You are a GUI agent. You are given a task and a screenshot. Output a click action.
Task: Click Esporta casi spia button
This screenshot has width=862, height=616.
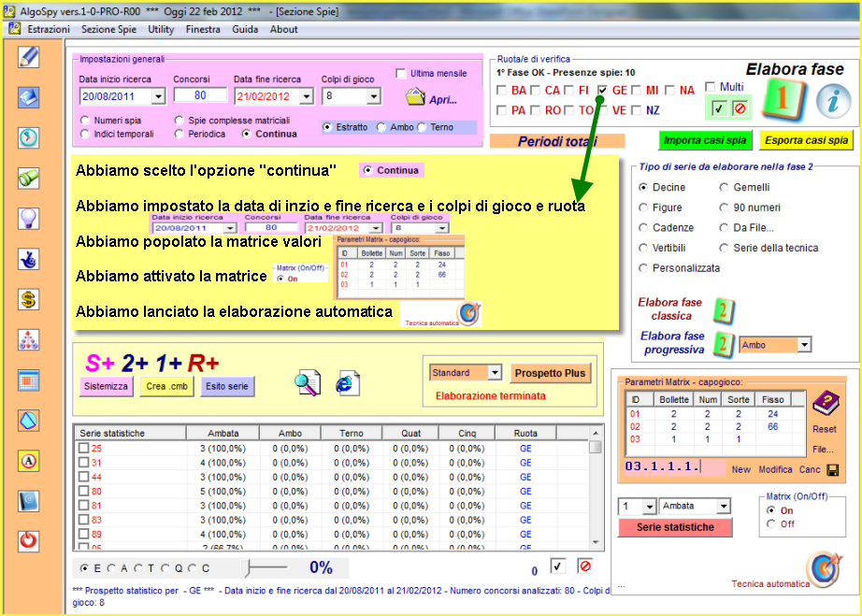806,140
